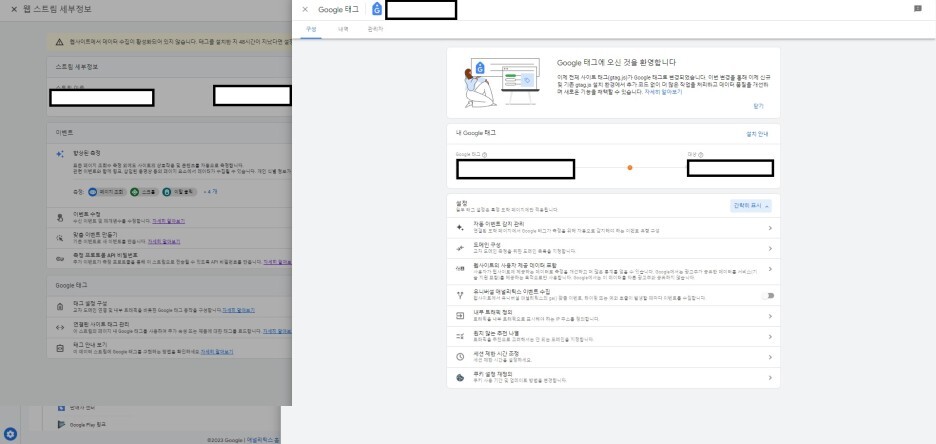Click fork icon of 유니버설 애널리틱스 이벤트 수집
936x444 pixels.
(x=460, y=294)
